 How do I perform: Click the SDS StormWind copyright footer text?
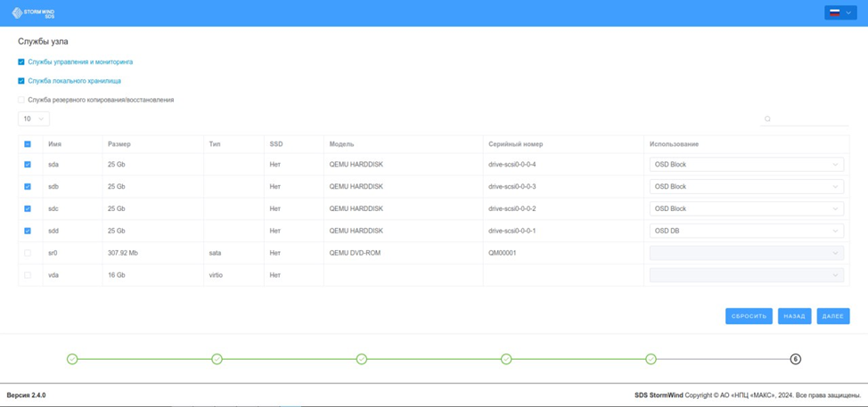pos(748,395)
